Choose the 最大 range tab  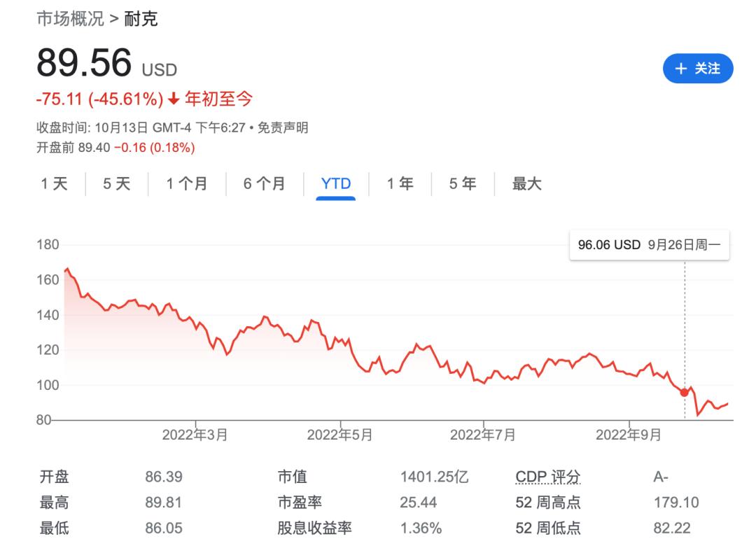[527, 183]
